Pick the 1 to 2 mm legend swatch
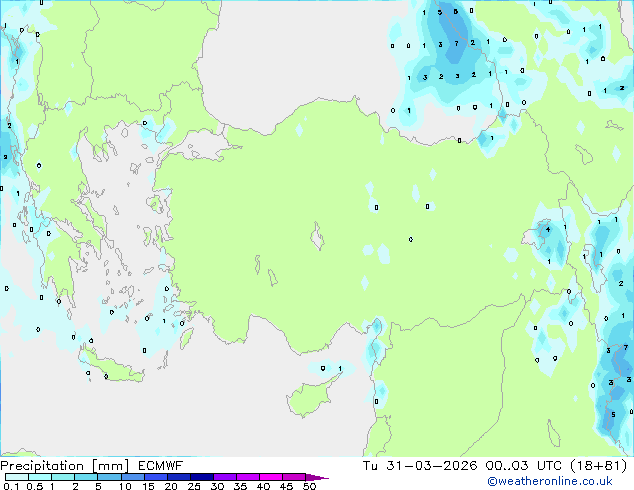Screen dimensions: 634x490 coord(63,477)
